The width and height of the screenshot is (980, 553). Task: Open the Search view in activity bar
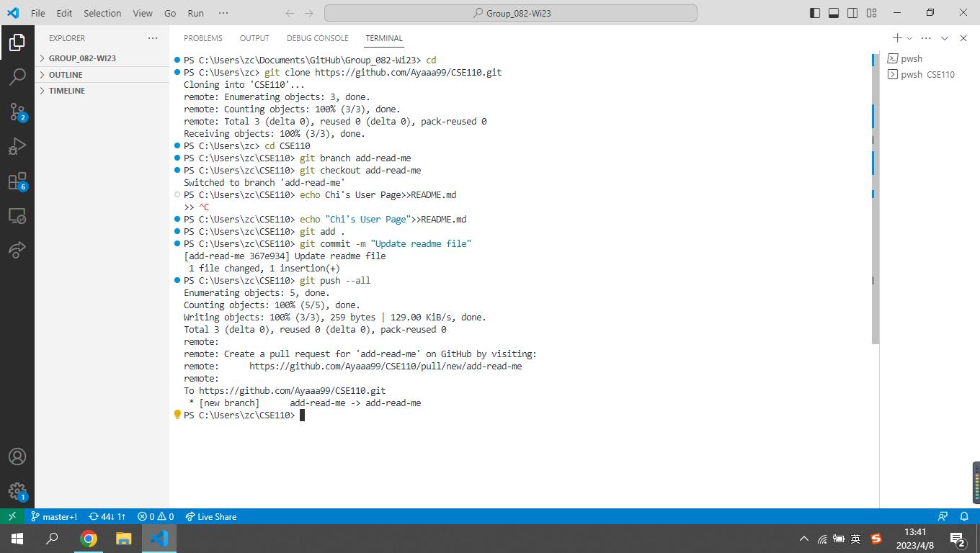coord(17,76)
